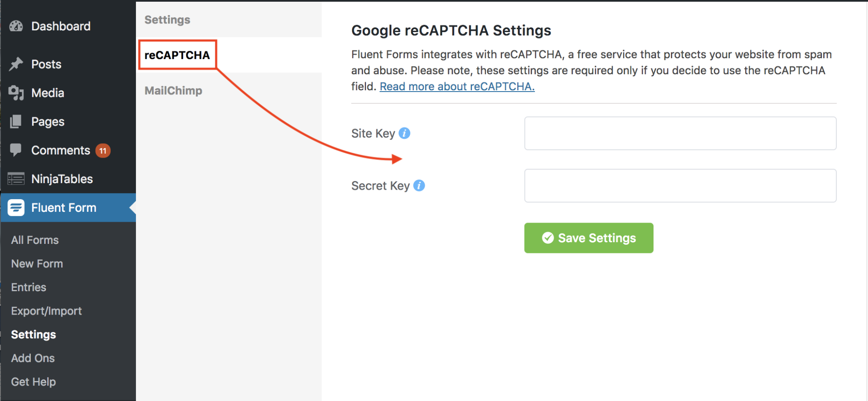The height and width of the screenshot is (401, 868).
Task: Click the Site Key info tooltip icon
Action: click(x=405, y=133)
